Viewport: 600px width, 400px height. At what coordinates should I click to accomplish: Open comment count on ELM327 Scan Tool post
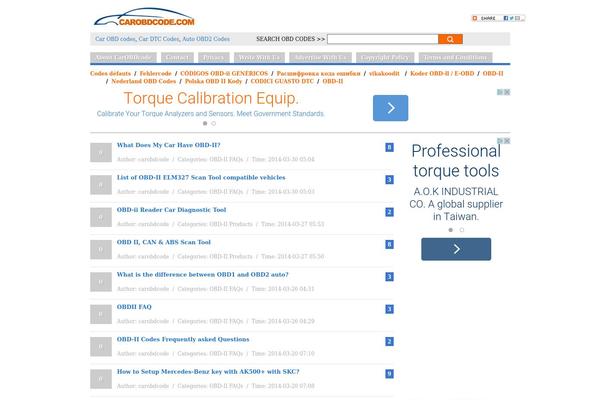click(389, 180)
